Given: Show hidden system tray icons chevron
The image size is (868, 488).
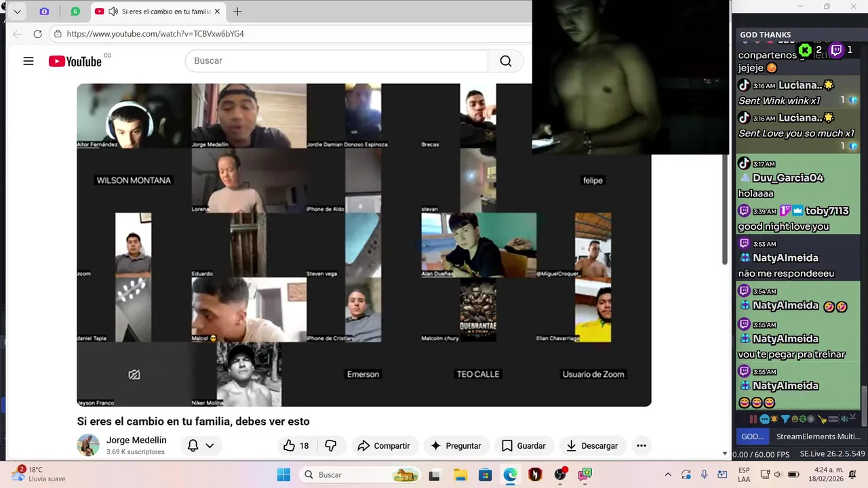Looking at the screenshot, I should (668, 474).
